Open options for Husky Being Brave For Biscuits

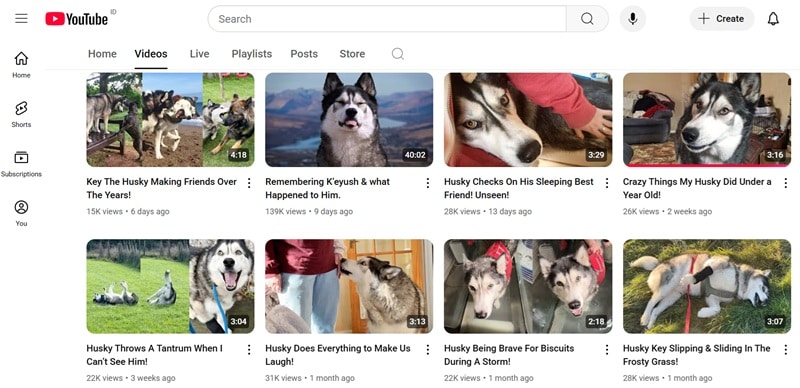pyautogui.click(x=607, y=349)
